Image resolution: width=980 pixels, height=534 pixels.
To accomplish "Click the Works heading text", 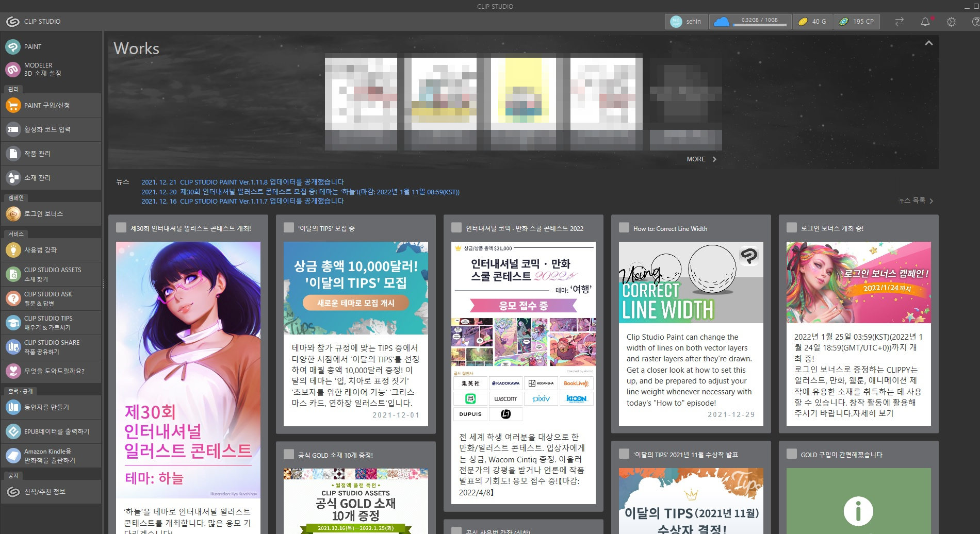I will (x=136, y=48).
